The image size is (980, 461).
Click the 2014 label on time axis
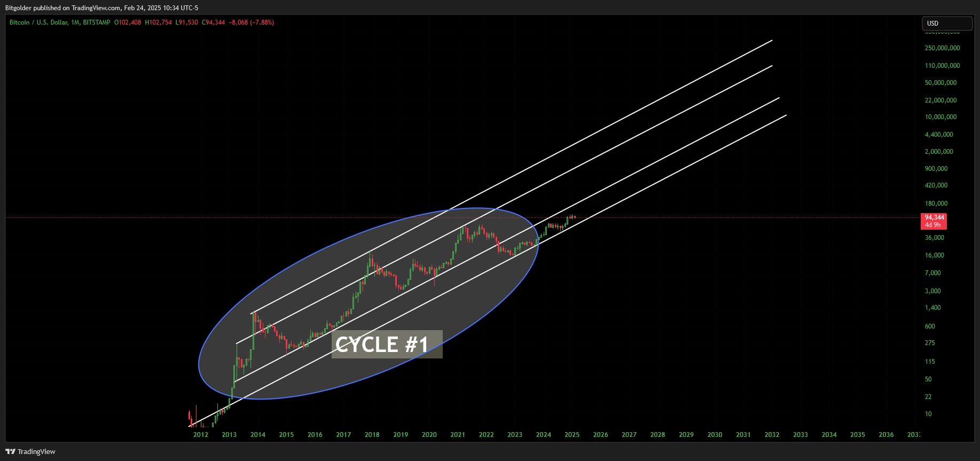pos(258,435)
